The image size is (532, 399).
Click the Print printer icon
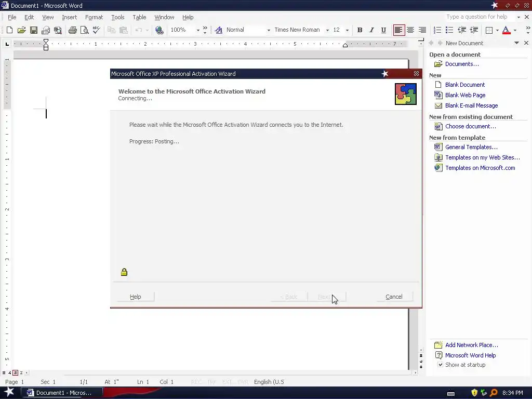click(x=73, y=30)
